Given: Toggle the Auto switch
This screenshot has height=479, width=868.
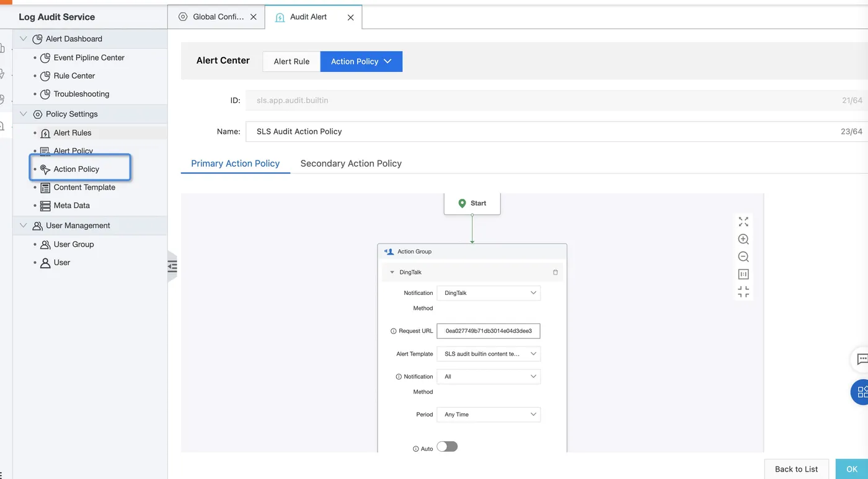Looking at the screenshot, I should (447, 447).
